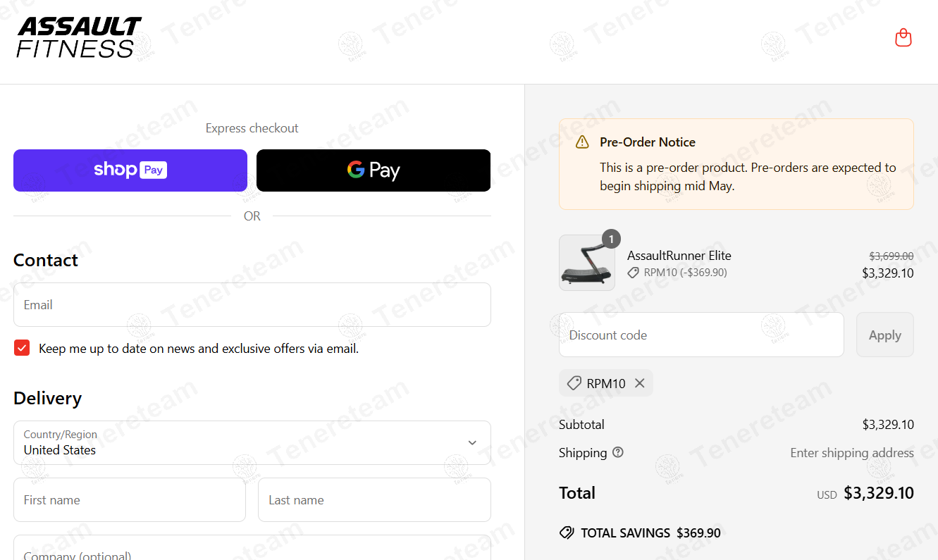Click the Subtotal amount $3,329.10
Viewport: 938px width, 560px height.
coord(888,425)
